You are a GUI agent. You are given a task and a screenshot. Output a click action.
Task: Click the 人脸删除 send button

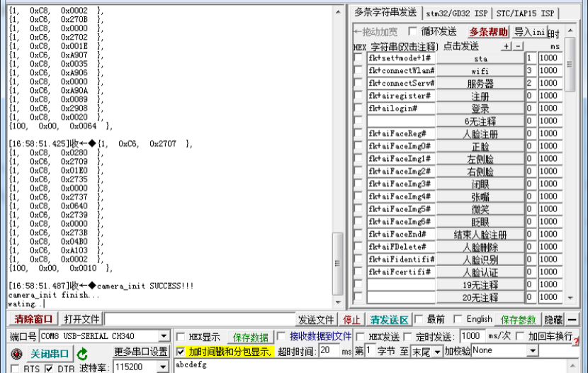480,247
